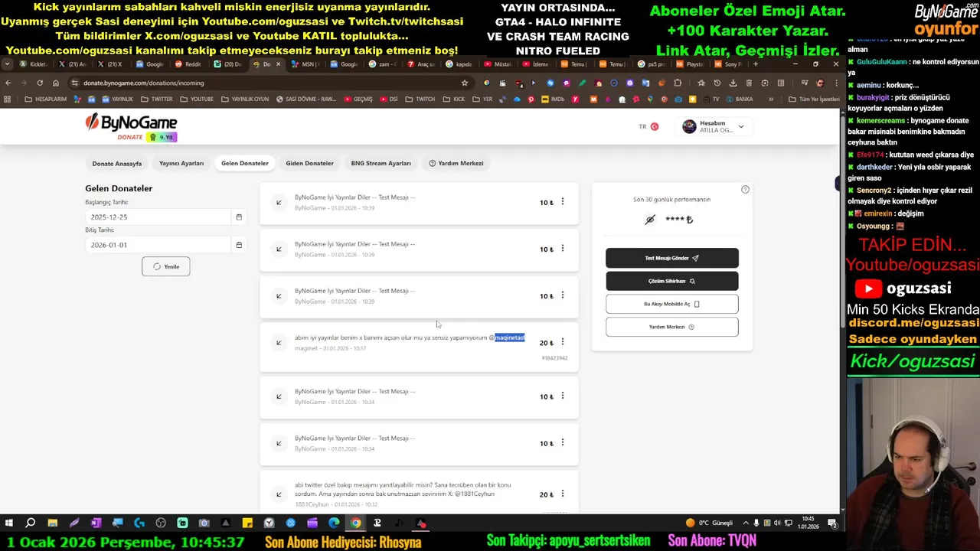
Task: Click Çözüm Sihirbazı button
Action: pos(672,281)
